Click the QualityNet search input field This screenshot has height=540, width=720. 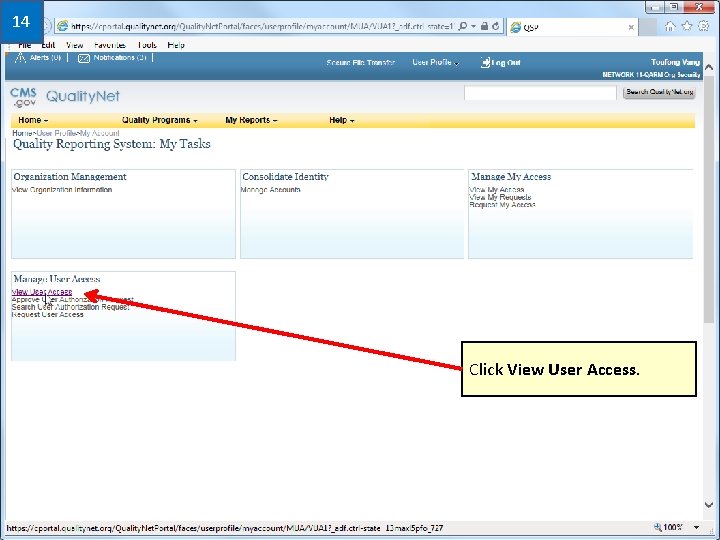tap(540, 92)
